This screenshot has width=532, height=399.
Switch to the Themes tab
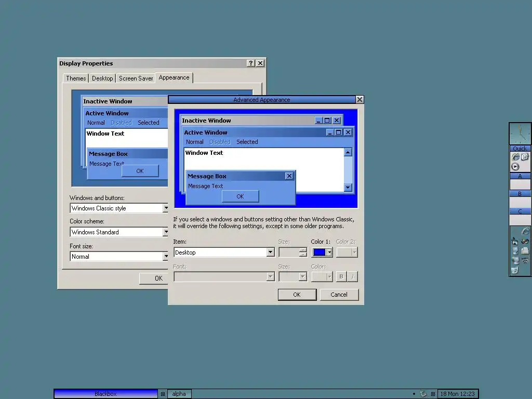pyautogui.click(x=76, y=78)
